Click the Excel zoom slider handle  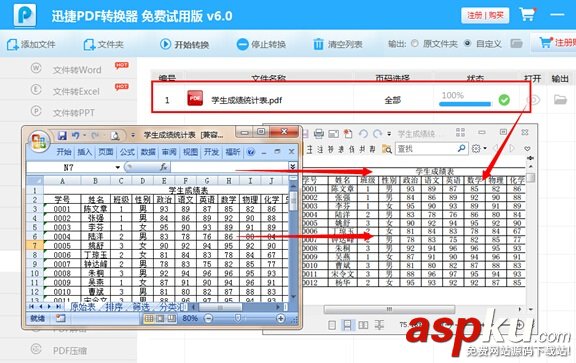pos(238,318)
